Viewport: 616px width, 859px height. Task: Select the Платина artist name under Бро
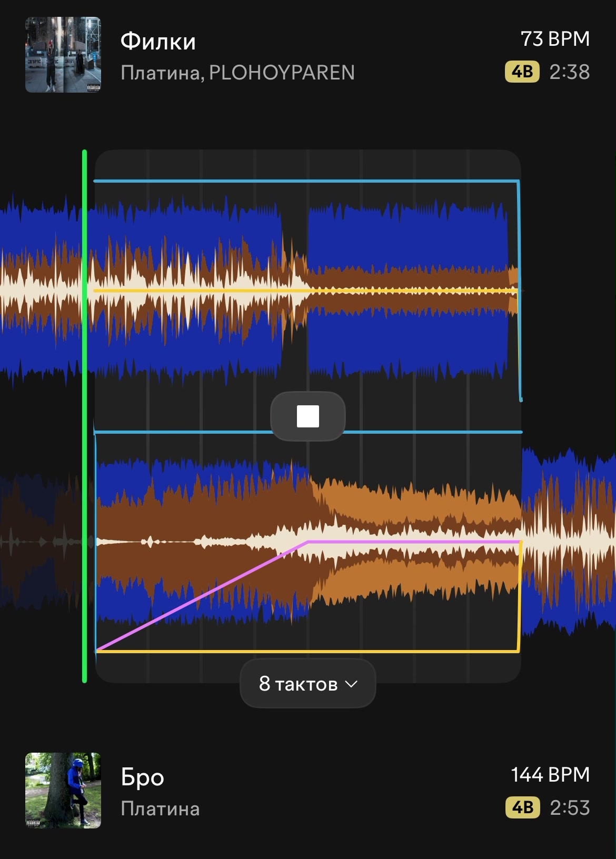tap(160, 808)
